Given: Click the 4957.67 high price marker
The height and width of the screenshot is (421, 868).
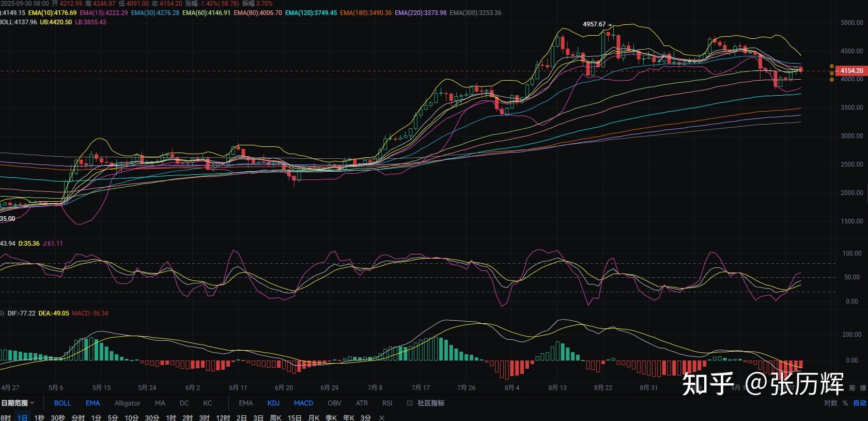Looking at the screenshot, I should click(594, 24).
